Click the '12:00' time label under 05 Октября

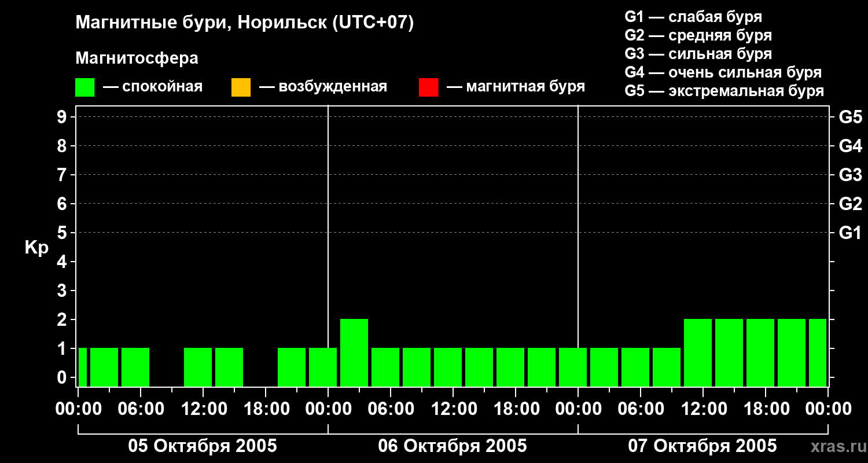tap(203, 409)
